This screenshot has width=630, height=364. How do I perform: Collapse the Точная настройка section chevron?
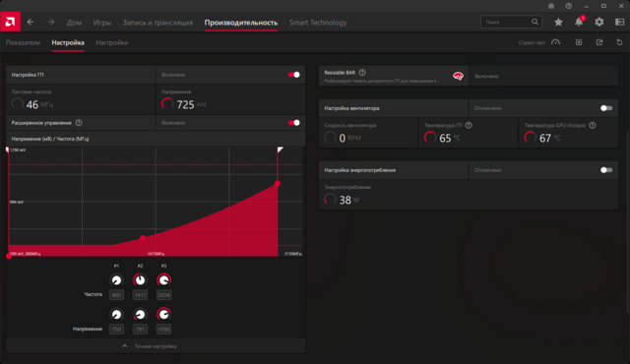(125, 346)
